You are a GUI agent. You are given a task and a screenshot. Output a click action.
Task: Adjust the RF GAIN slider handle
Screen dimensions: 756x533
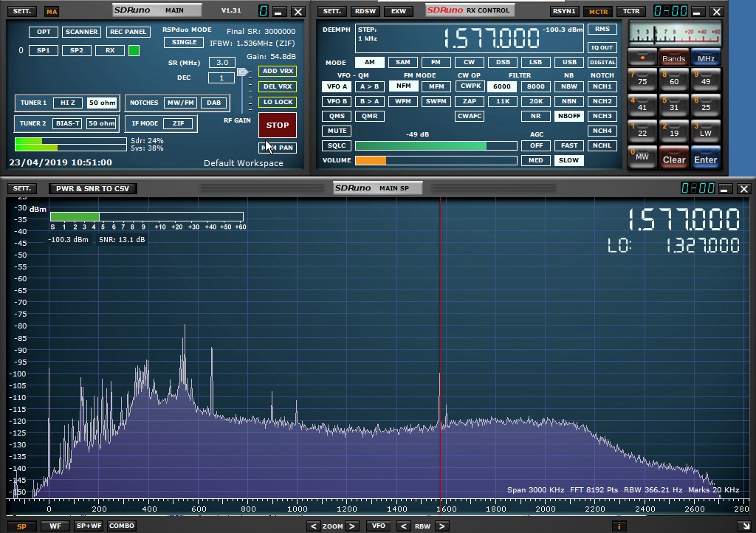click(x=242, y=72)
